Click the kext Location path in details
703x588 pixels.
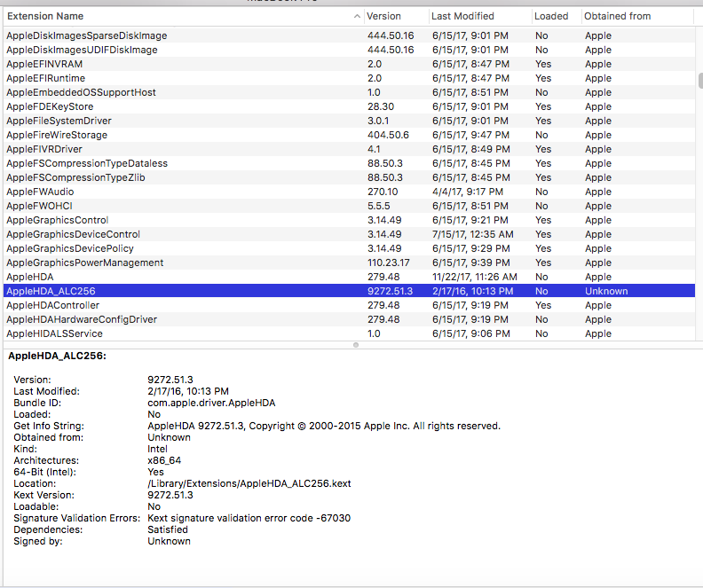[249, 483]
